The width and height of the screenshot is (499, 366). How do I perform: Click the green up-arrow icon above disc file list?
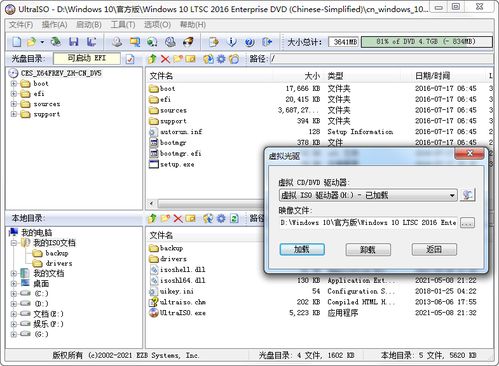point(152,59)
